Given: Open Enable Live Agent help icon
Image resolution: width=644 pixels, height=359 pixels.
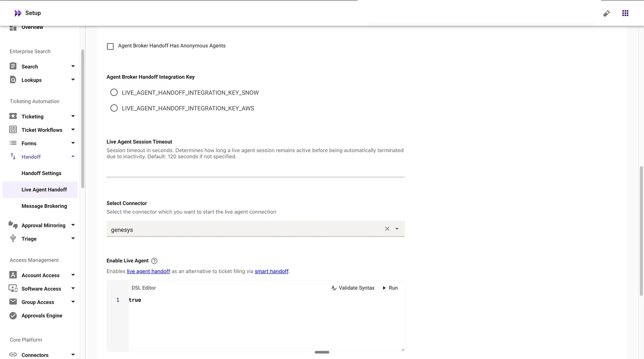Looking at the screenshot, I should click(x=154, y=261).
